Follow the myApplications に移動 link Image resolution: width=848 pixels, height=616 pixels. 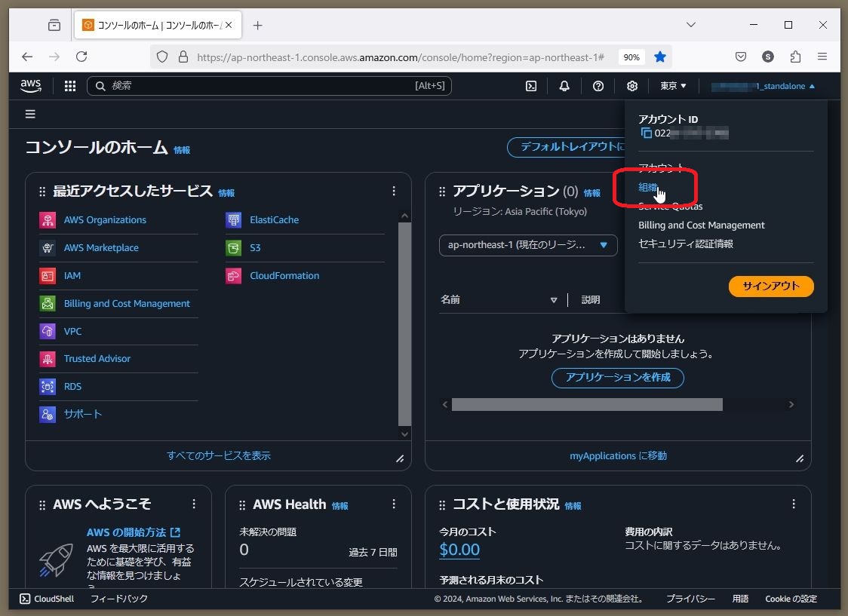point(618,455)
